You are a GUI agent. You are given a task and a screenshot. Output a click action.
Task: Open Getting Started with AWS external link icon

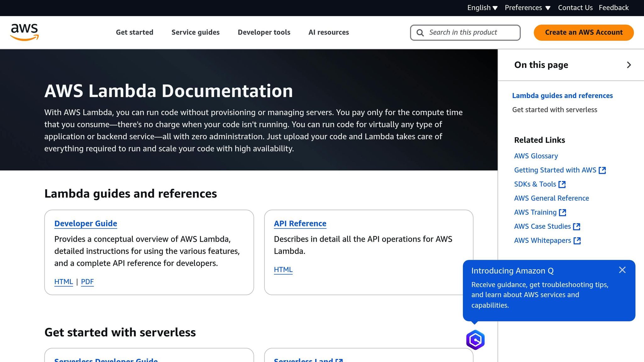pyautogui.click(x=603, y=170)
